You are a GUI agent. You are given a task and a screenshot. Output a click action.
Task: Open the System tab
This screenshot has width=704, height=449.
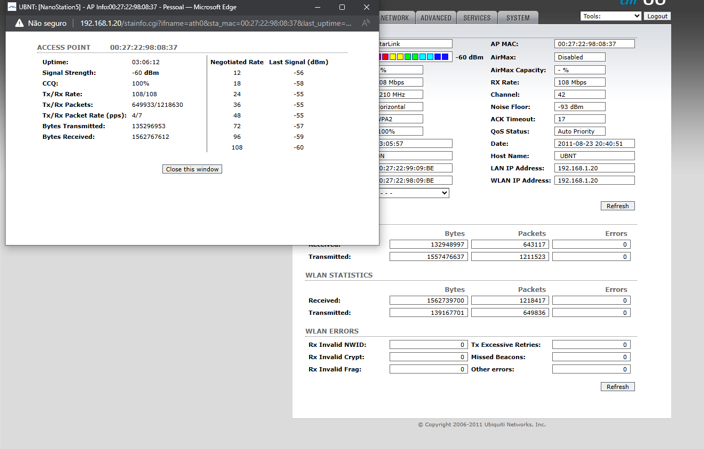pos(518,18)
